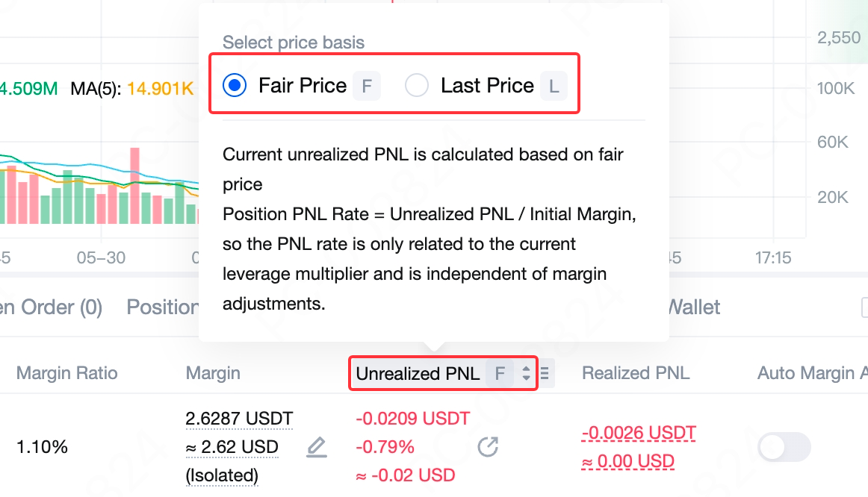Click the share icon beside unrealized PNL
Image resolution: width=868 pixels, height=497 pixels.
click(488, 447)
